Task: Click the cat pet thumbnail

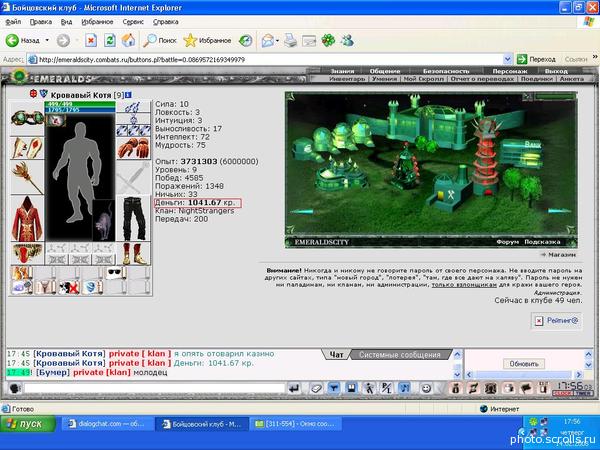Action: (x=104, y=220)
